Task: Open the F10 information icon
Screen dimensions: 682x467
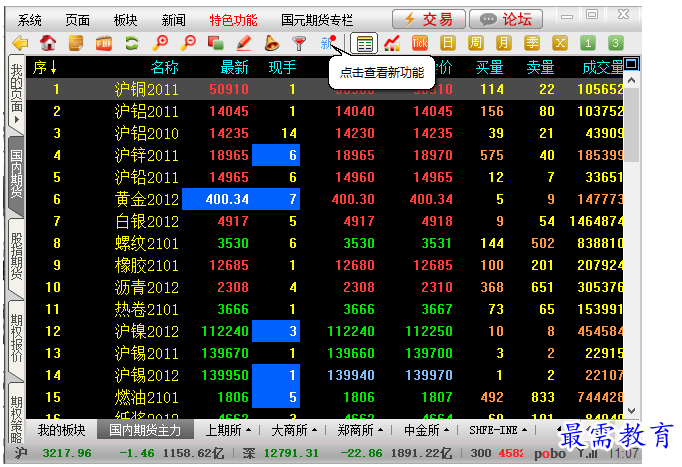Action: pos(103,43)
